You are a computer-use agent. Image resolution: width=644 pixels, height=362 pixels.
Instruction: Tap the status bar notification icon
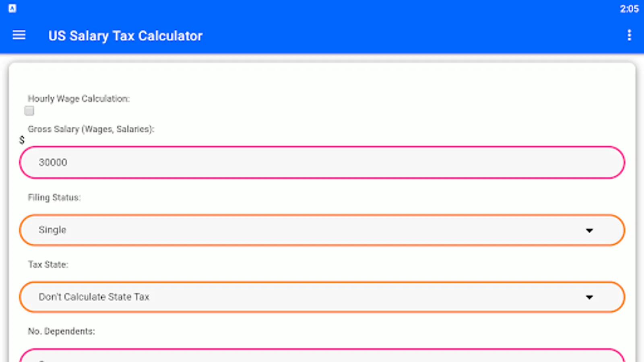coord(12,8)
